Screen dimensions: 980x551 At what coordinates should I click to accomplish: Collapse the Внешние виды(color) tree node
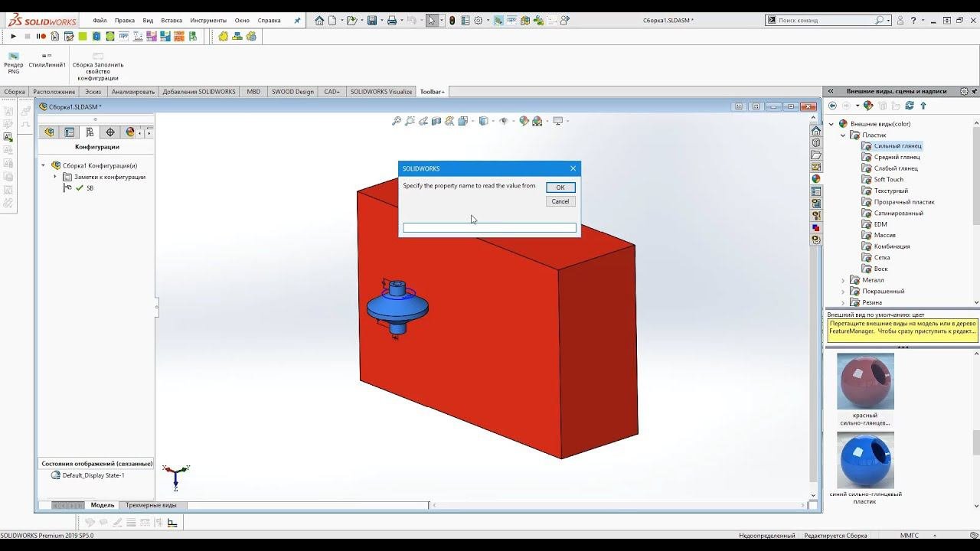pos(831,124)
